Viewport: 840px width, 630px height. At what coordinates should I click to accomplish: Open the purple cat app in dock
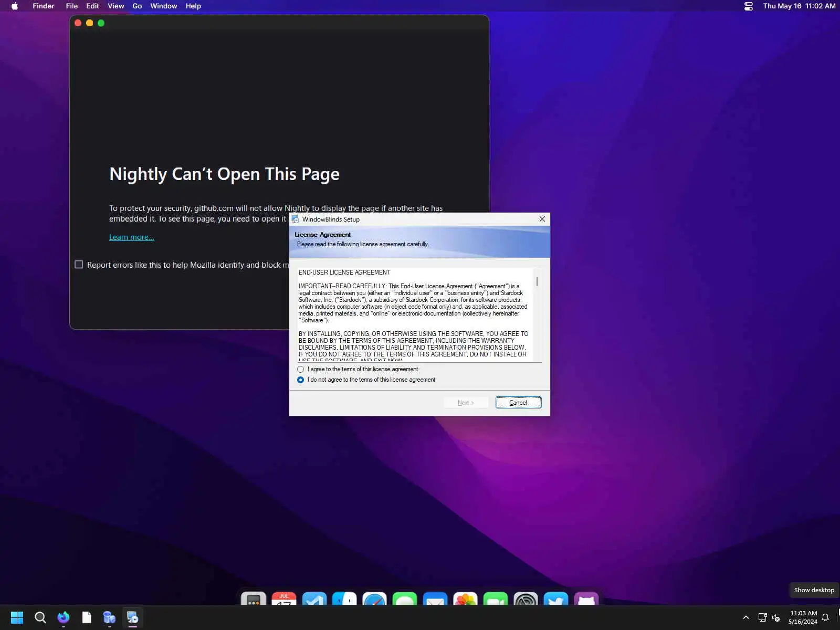tap(586, 598)
